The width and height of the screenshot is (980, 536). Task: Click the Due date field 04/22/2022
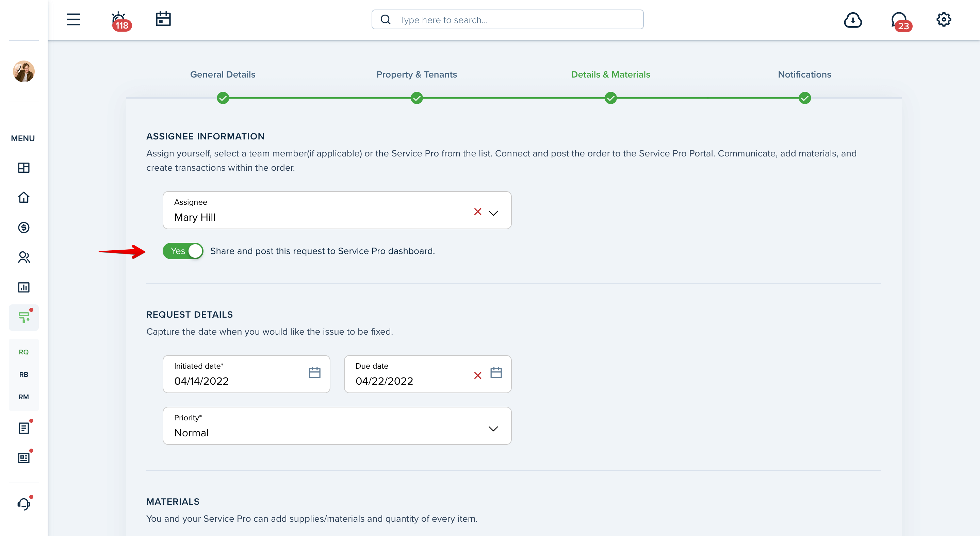428,374
